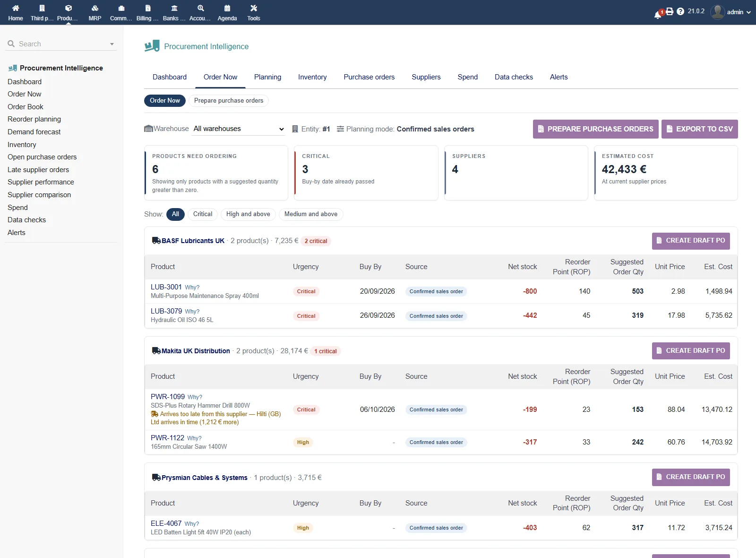Click the admin user avatar
Image resolution: width=756 pixels, height=558 pixels.
point(718,12)
